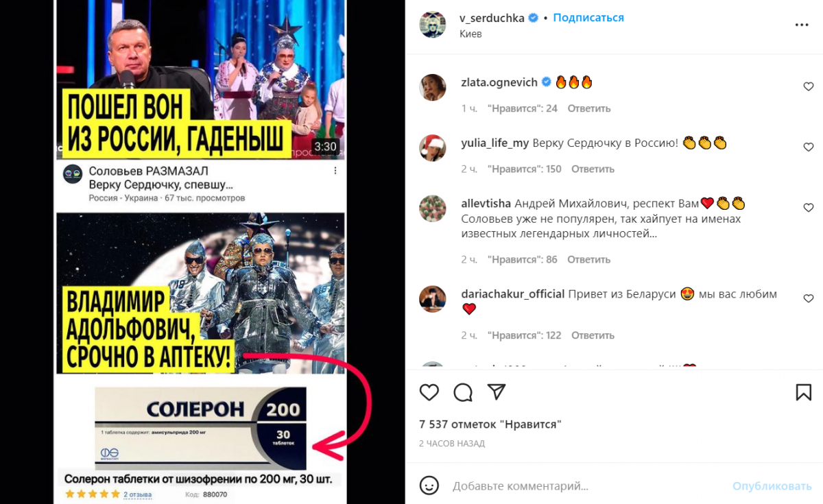This screenshot has width=823, height=504.
Task: Like zlata.ognevich's comment heart
Action: tap(808, 87)
